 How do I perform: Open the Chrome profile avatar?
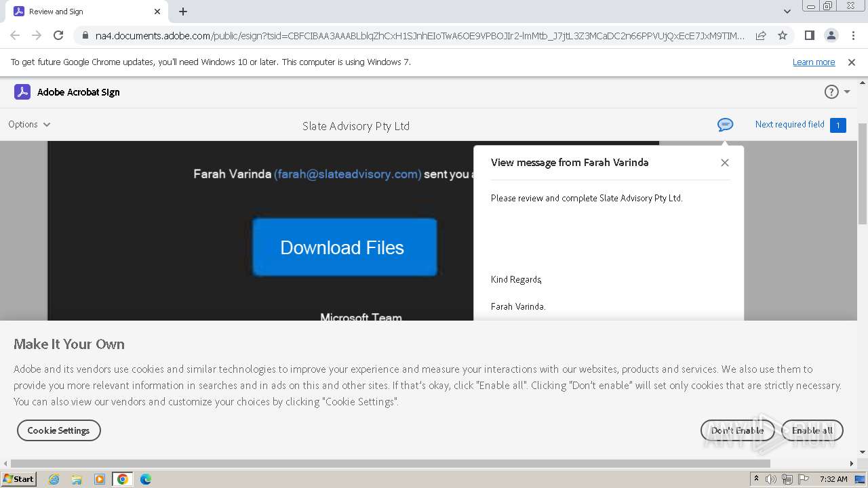tap(831, 35)
